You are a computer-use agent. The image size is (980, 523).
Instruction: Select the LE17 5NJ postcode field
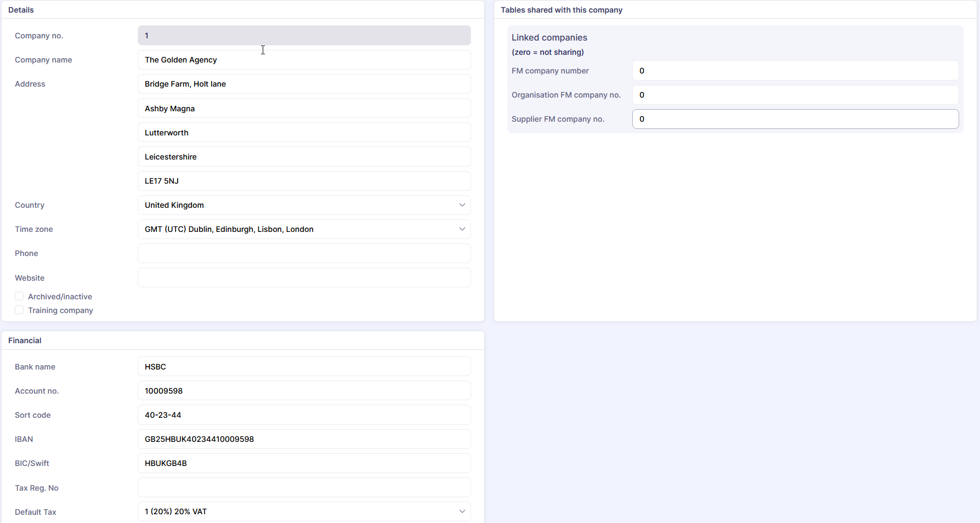[x=304, y=181]
